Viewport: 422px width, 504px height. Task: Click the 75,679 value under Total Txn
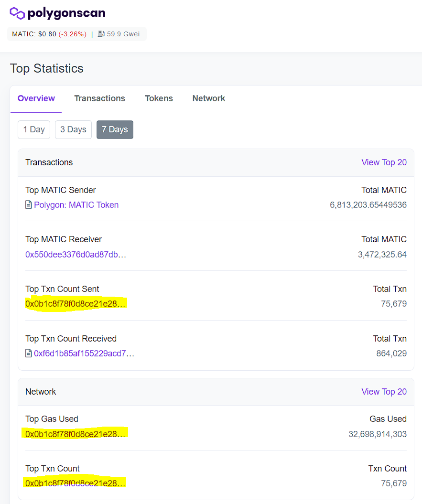click(394, 304)
